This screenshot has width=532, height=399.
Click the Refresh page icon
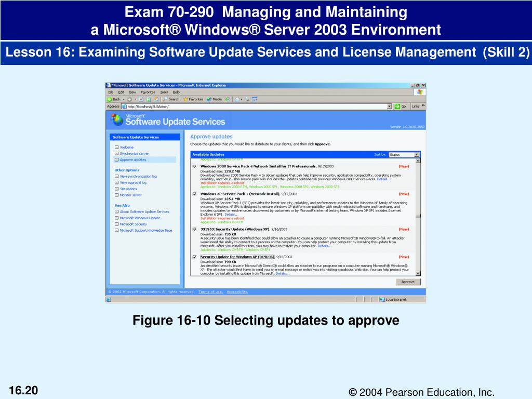click(x=149, y=99)
